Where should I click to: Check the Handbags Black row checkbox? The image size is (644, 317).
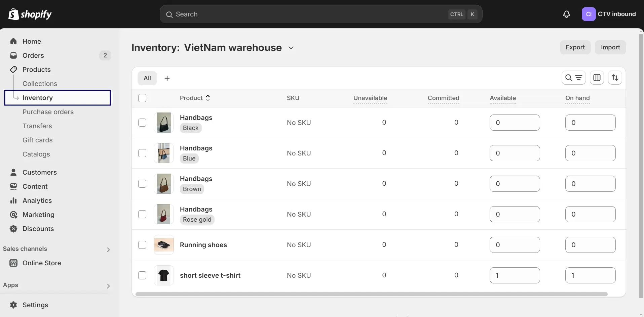[x=142, y=123]
